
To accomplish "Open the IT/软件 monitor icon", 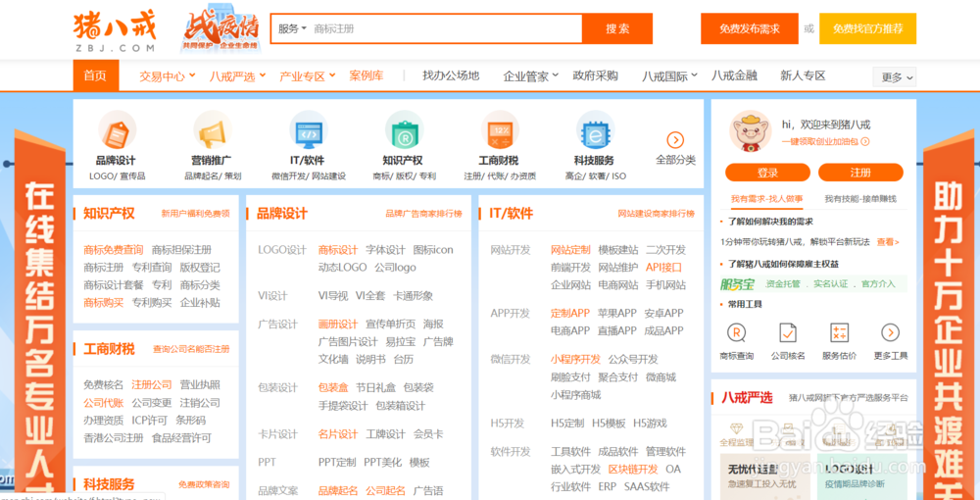I will 308,131.
